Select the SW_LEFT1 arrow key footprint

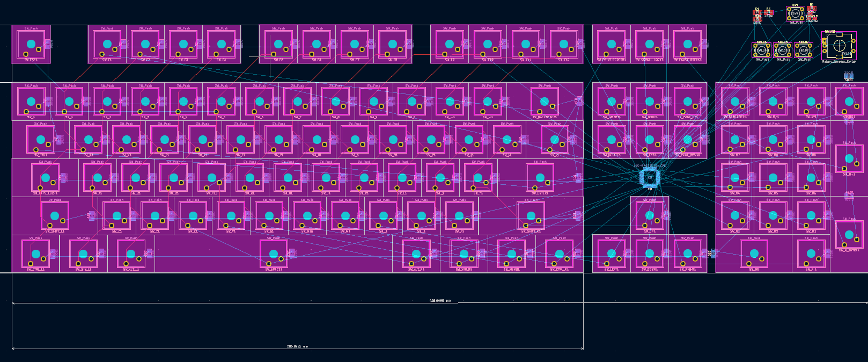pos(612,254)
